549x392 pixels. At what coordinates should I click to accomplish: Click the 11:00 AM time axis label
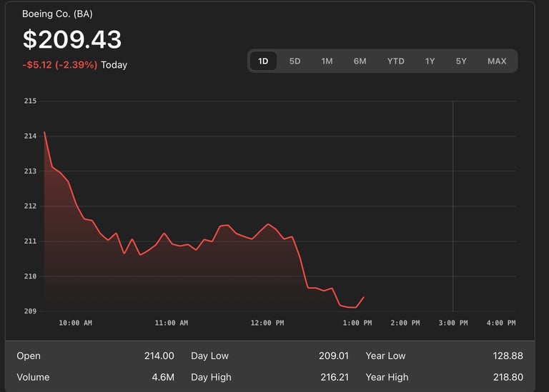[172, 323]
